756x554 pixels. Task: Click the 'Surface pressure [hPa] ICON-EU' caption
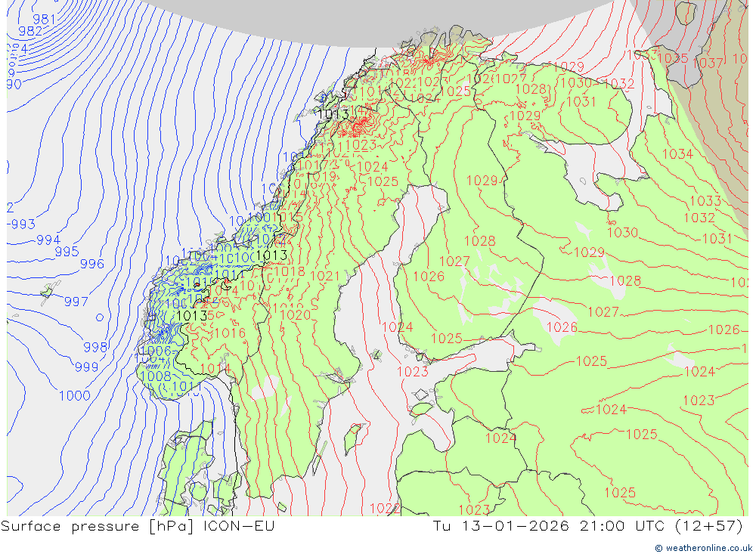tap(138, 526)
